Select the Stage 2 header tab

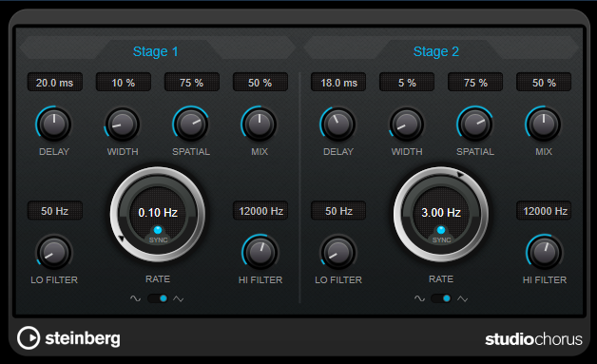436,51
